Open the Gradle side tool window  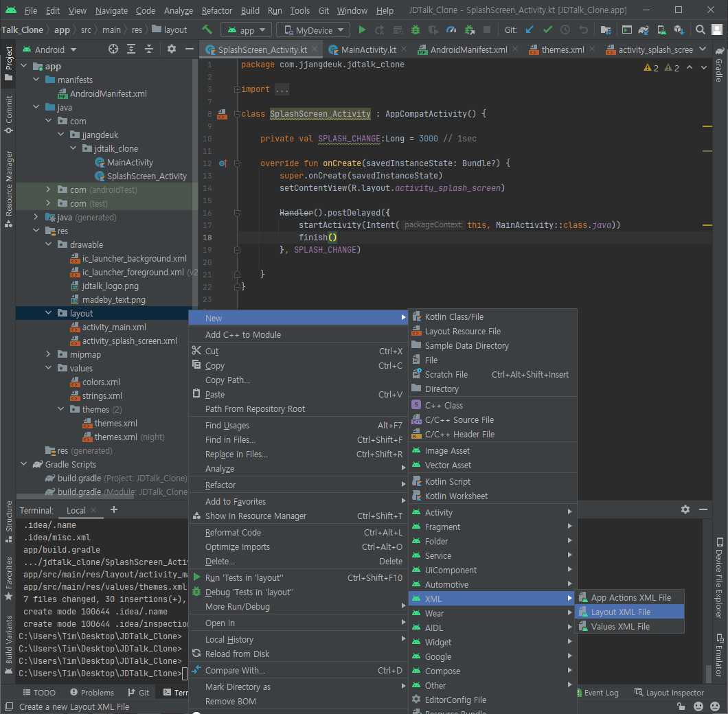pos(719,65)
